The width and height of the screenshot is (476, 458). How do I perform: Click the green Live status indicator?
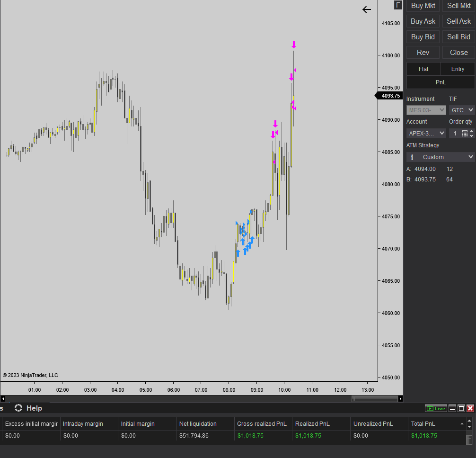coord(436,408)
